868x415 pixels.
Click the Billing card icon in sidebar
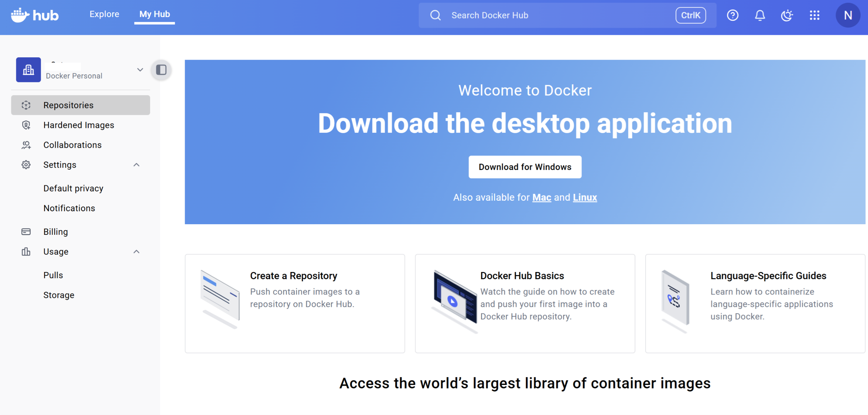(x=26, y=232)
